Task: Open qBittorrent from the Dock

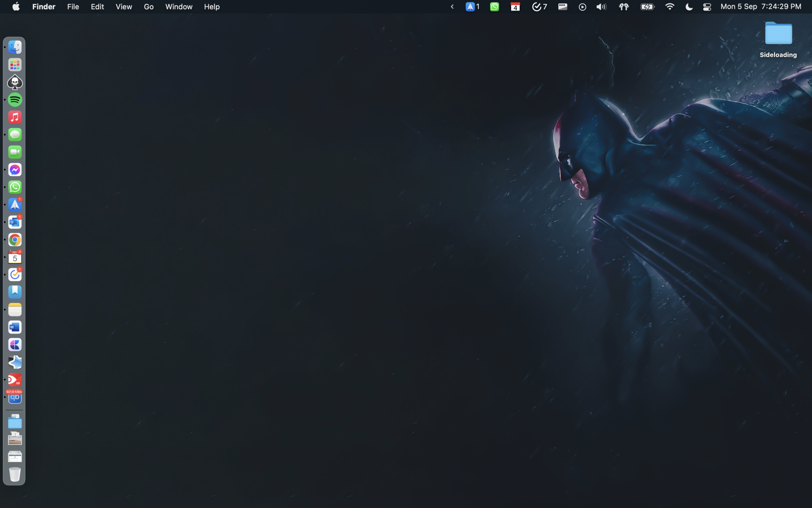Action: pos(15,397)
